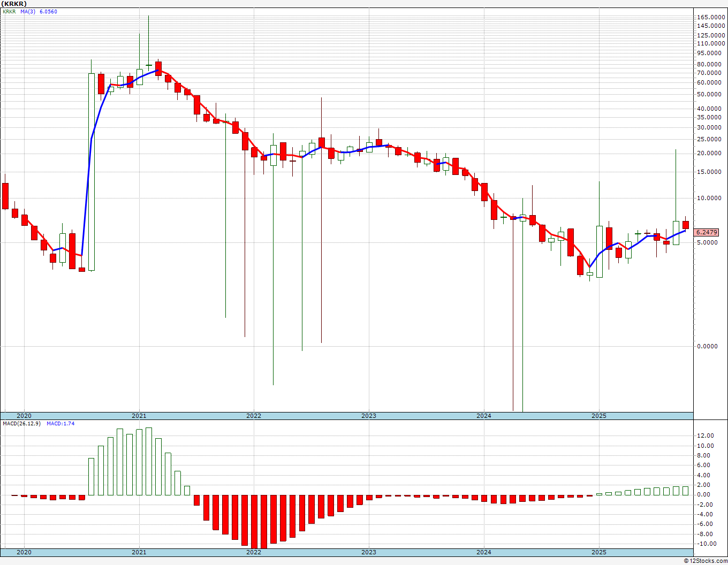Click the -4.00 MACD axis label
This screenshot has height=565, width=728.
(x=706, y=514)
